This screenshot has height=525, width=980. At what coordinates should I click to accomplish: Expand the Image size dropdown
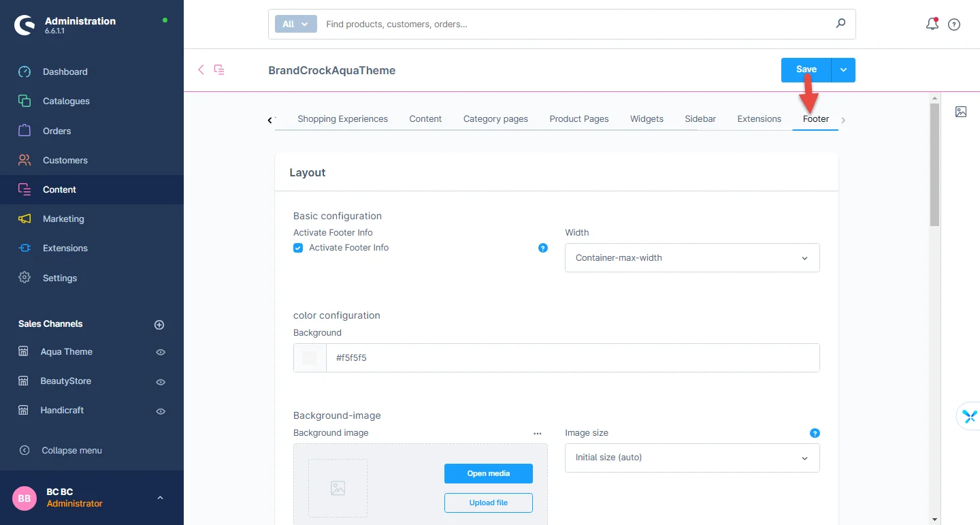(692, 458)
